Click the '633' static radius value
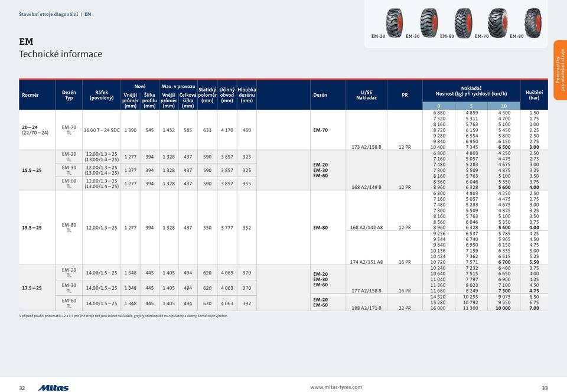 pos(207,130)
